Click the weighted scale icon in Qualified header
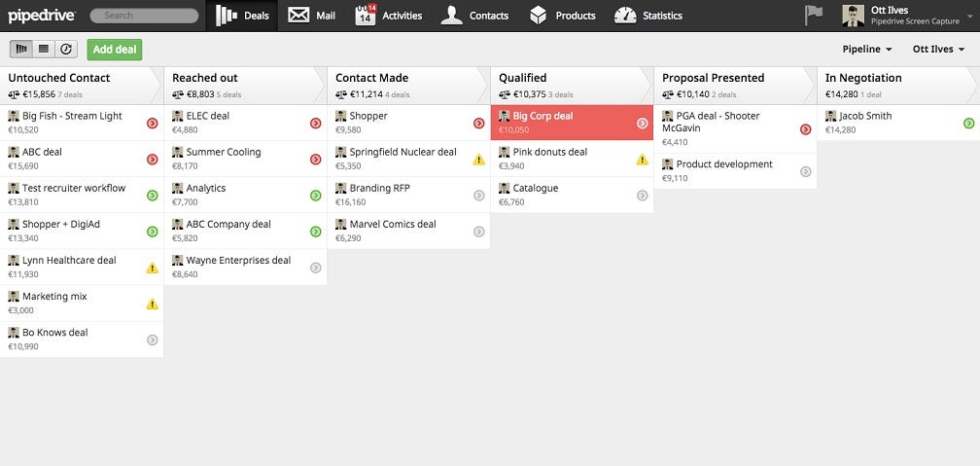The image size is (980, 466). pyautogui.click(x=504, y=95)
